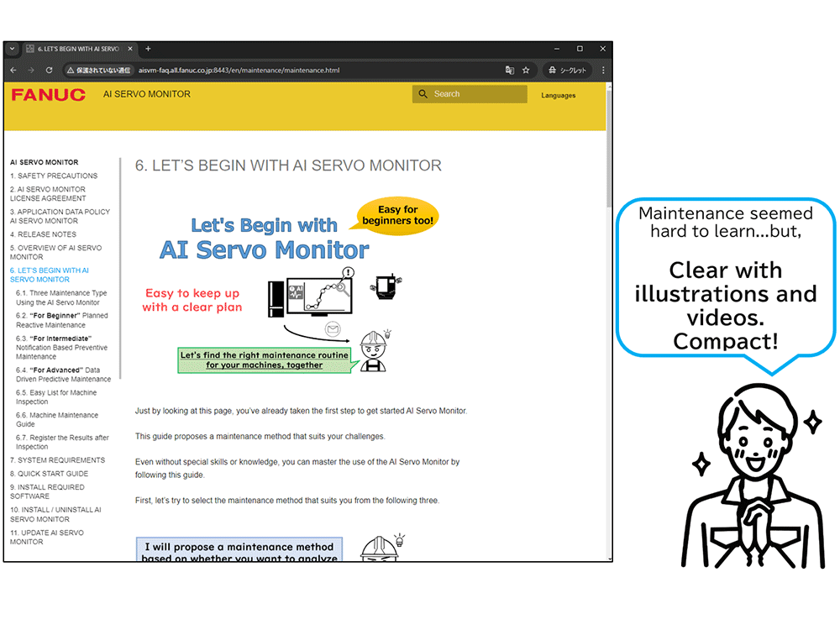Open 6.6 Machine Maintenance Guide

[x=57, y=419]
